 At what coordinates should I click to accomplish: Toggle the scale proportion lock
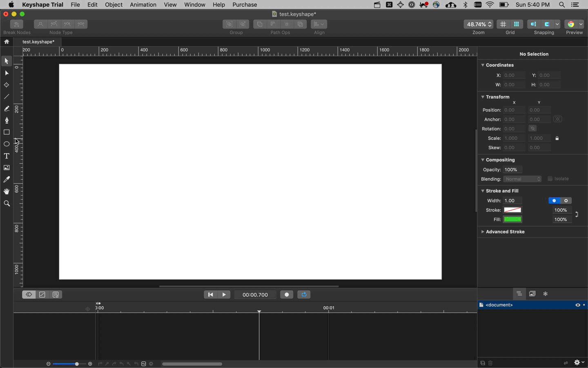pyautogui.click(x=557, y=138)
